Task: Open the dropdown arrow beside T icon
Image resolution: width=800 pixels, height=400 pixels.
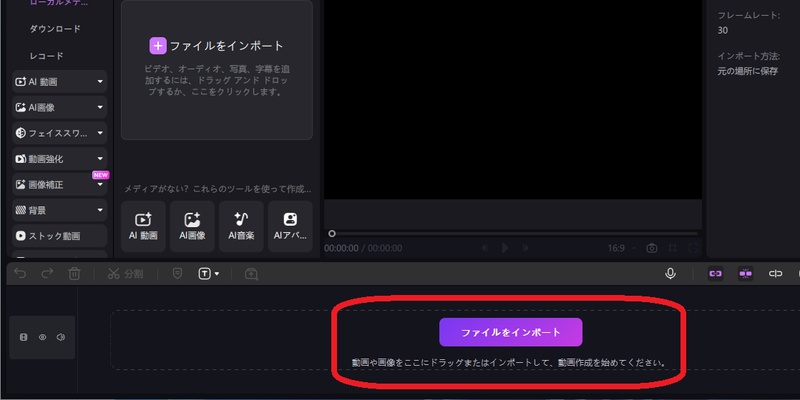Action: (217, 274)
